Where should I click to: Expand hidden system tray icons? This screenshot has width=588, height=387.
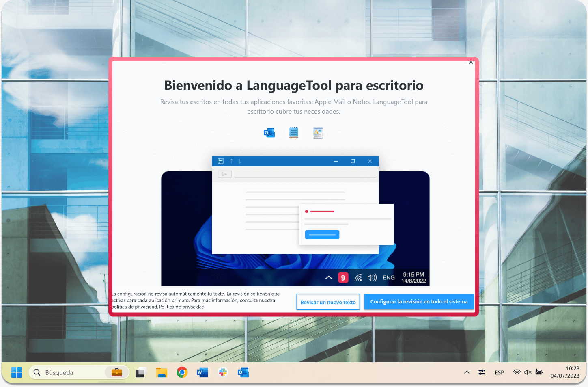coord(467,372)
